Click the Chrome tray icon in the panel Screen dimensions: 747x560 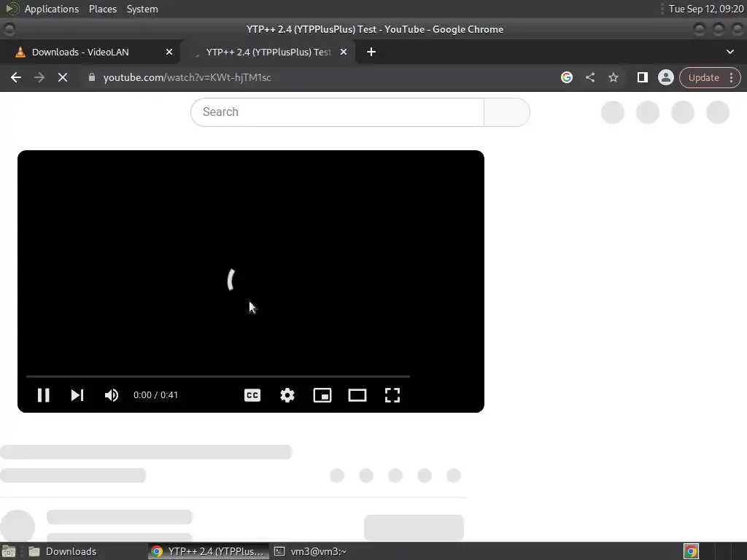691,551
